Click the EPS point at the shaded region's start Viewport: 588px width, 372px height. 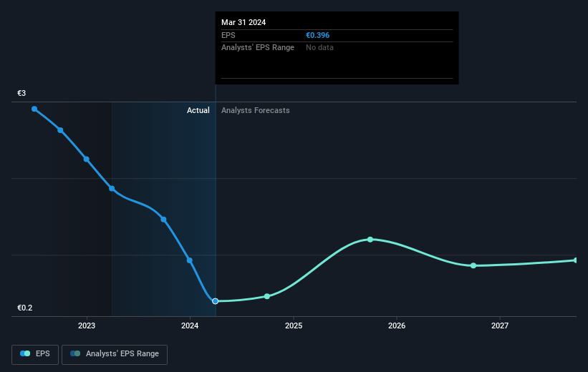[x=112, y=188]
